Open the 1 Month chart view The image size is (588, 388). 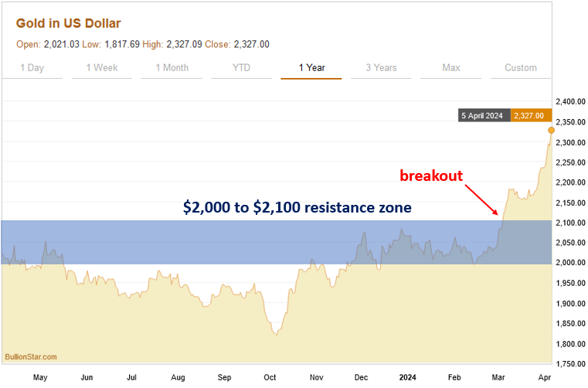pos(172,68)
